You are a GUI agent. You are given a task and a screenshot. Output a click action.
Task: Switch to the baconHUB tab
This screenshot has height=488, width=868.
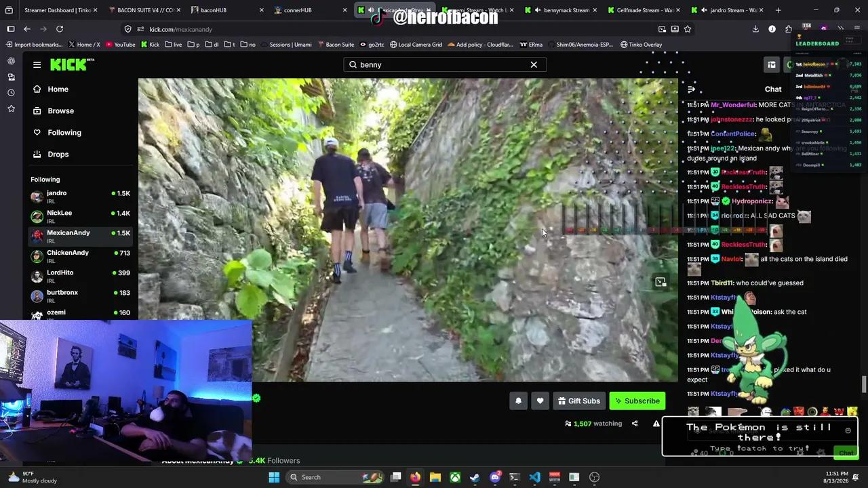coord(226,10)
